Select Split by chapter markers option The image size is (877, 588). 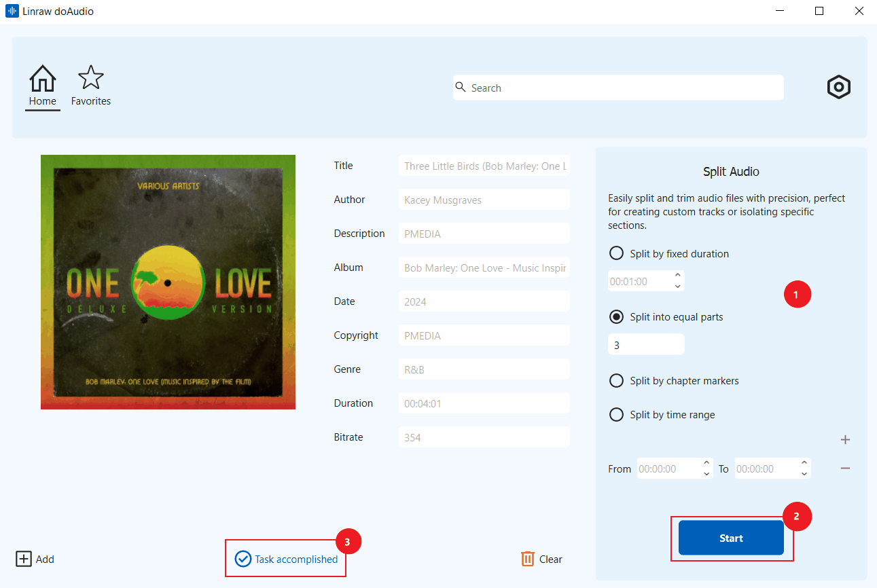pos(617,381)
